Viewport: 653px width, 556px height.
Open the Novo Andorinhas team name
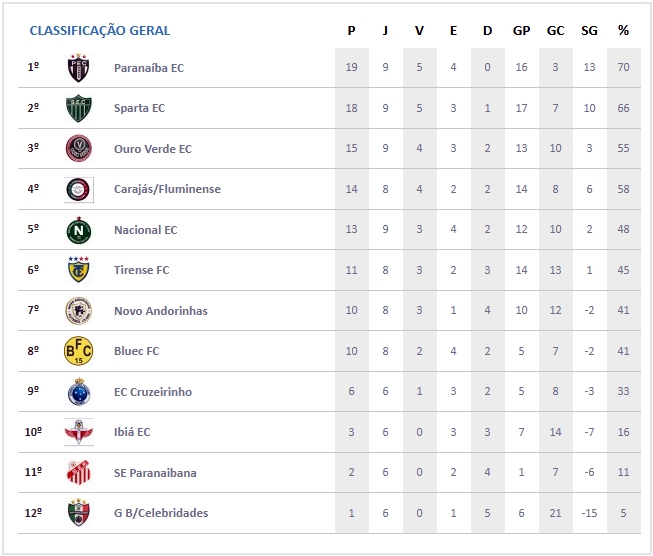click(161, 311)
